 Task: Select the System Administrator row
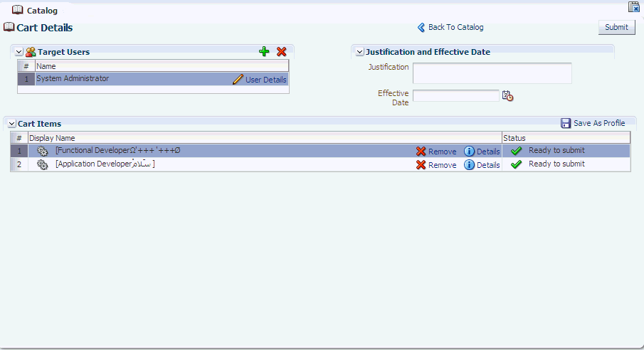(x=153, y=79)
